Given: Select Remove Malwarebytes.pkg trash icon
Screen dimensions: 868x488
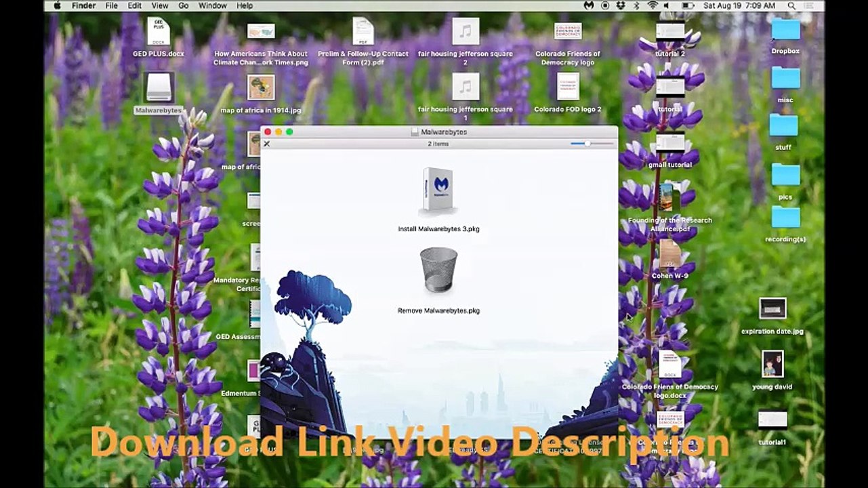Looking at the screenshot, I should pyautogui.click(x=438, y=270).
